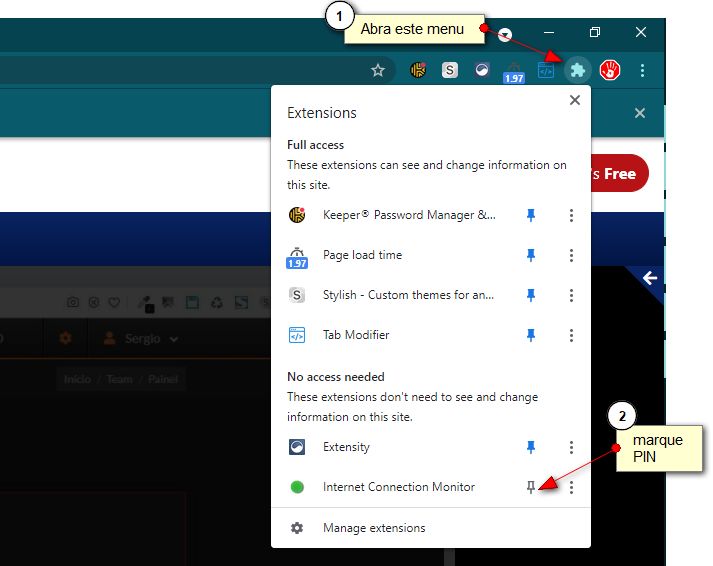This screenshot has width=713, height=566.
Task: Select Stylish - Custom themes in the list
Action: click(x=408, y=295)
